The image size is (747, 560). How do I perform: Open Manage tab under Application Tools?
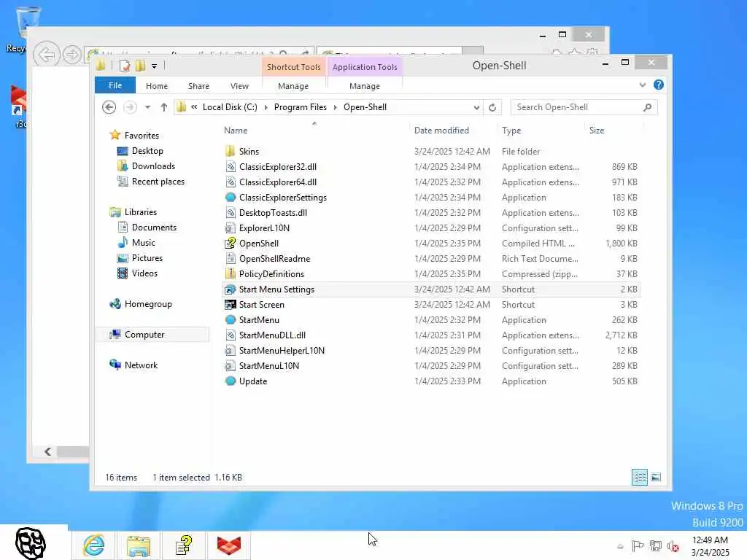(x=365, y=86)
